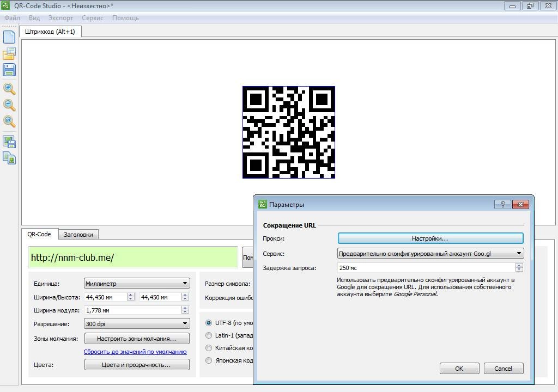558x392 pixels.
Task: Select the Китайская encoding radio button
Action: point(209,348)
